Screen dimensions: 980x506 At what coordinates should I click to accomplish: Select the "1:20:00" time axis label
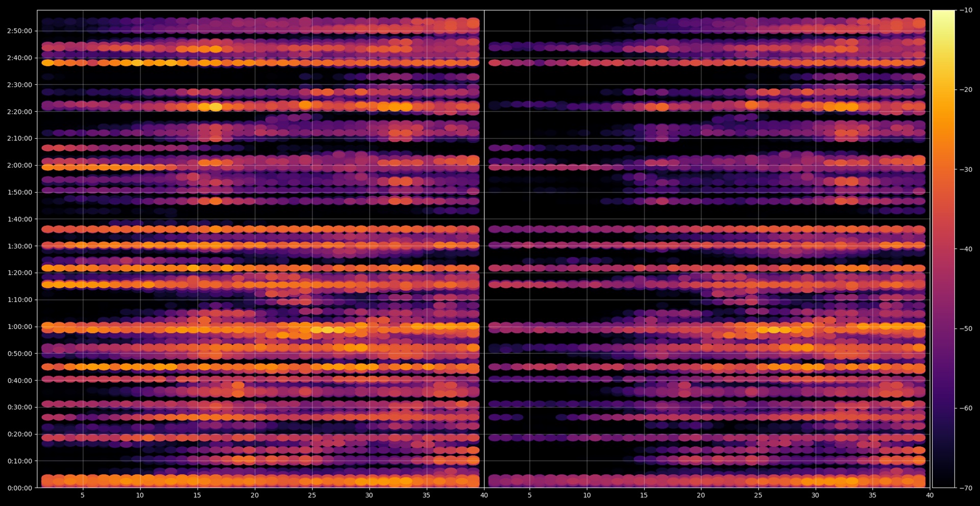pos(19,273)
